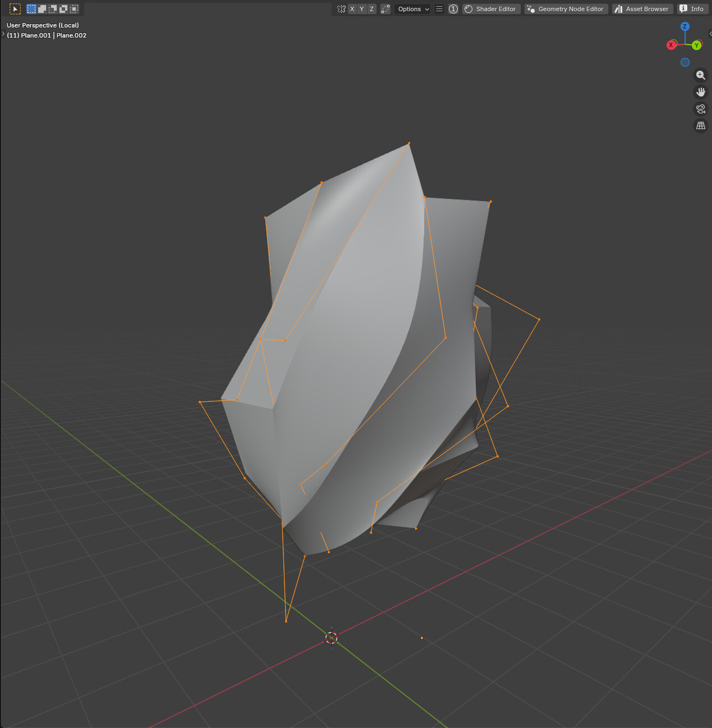Viewport: 712px width, 728px height.
Task: Toggle Auto Merge Vertices icon
Action: pyautogui.click(x=385, y=9)
